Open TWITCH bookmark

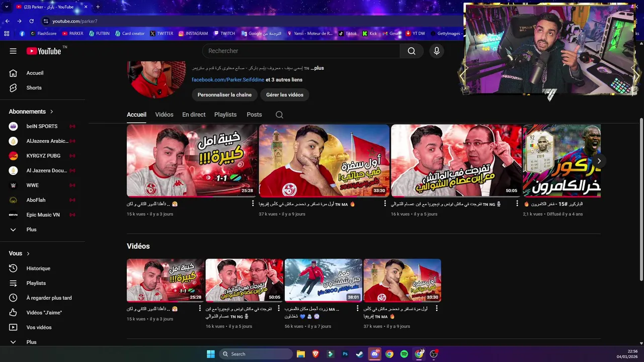click(224, 34)
